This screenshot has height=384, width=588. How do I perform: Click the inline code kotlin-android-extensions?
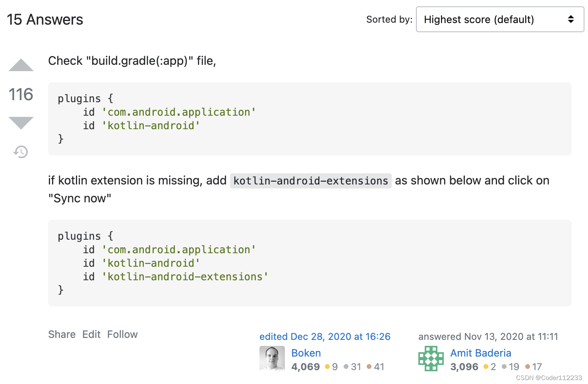coord(311,181)
